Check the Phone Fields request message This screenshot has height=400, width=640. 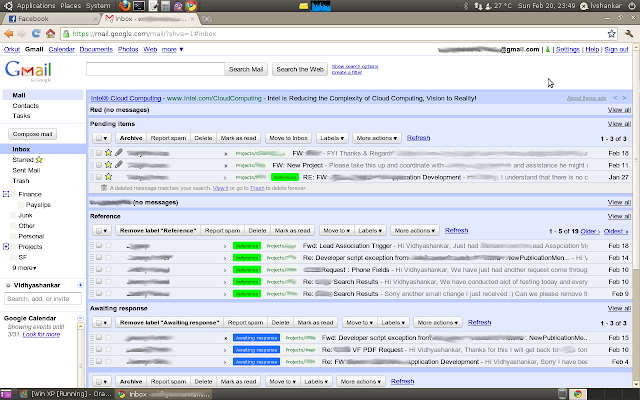coord(99,269)
